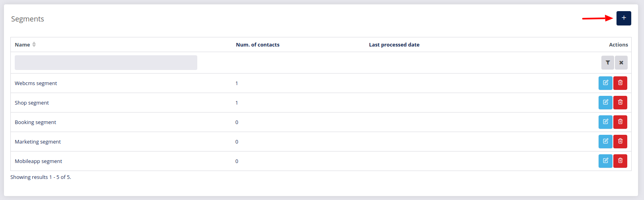Image resolution: width=644 pixels, height=200 pixels.
Task: Delete the Webcms segment
Action: point(620,83)
